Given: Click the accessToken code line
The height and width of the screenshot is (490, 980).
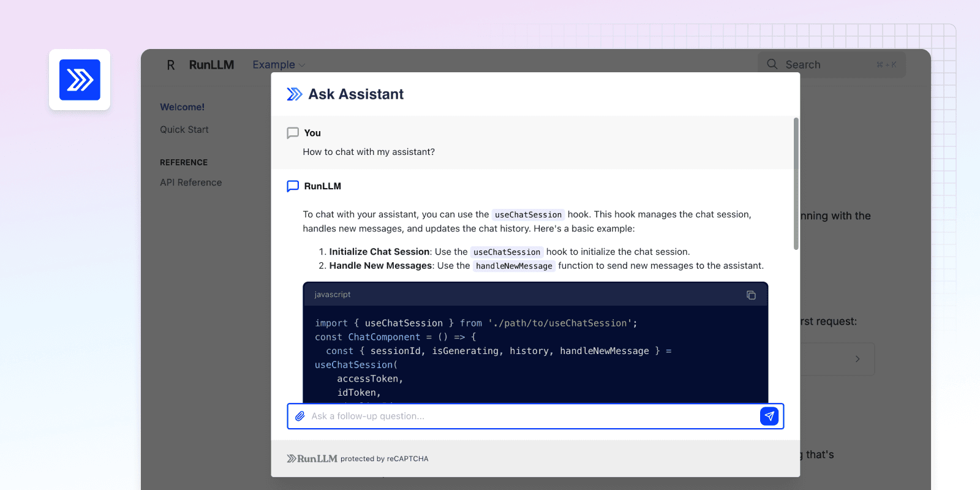Looking at the screenshot, I should (370, 379).
